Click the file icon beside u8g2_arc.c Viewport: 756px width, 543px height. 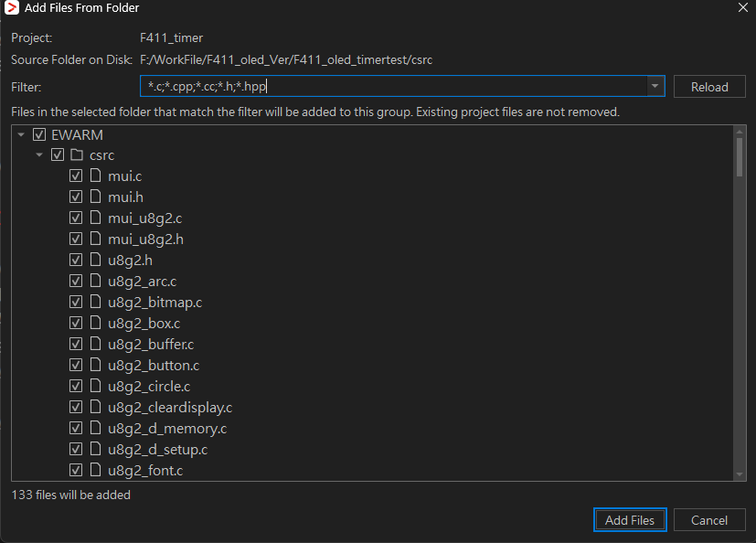[95, 282]
